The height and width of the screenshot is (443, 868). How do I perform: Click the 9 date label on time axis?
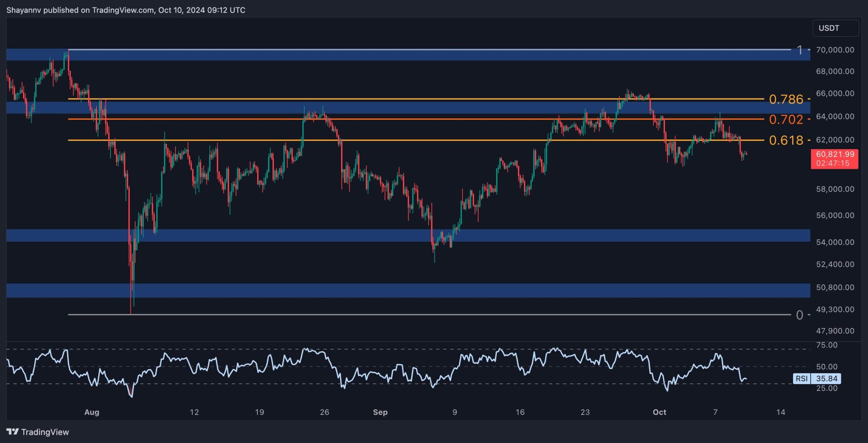click(455, 412)
